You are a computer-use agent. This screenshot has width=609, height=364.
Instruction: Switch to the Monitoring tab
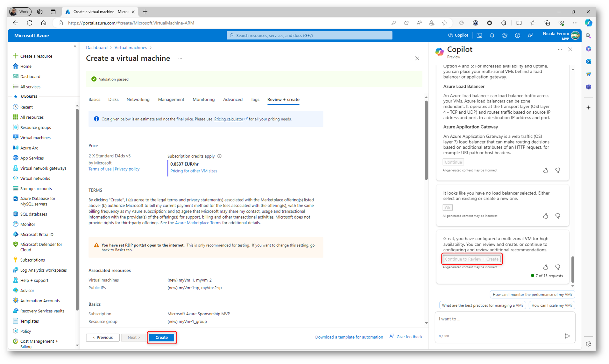[x=203, y=100]
